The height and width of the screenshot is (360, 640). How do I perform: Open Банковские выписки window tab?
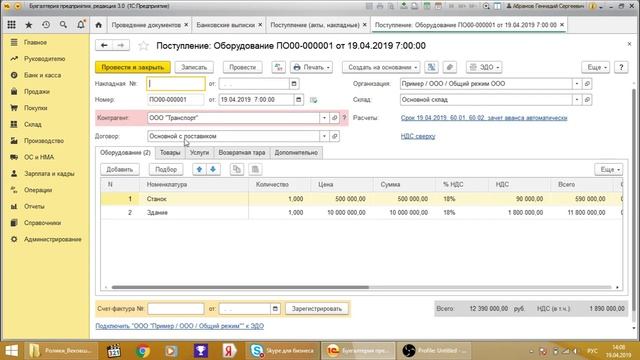coord(226,25)
